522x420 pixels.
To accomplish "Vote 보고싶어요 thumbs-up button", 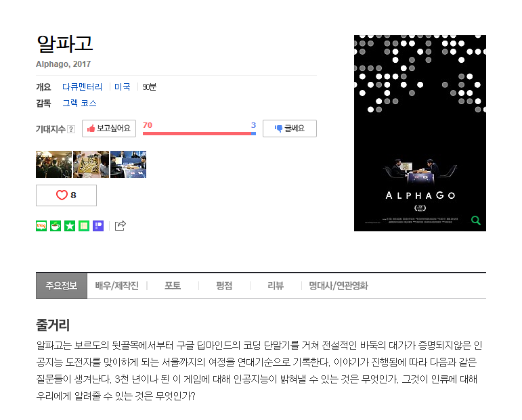I will coord(109,129).
